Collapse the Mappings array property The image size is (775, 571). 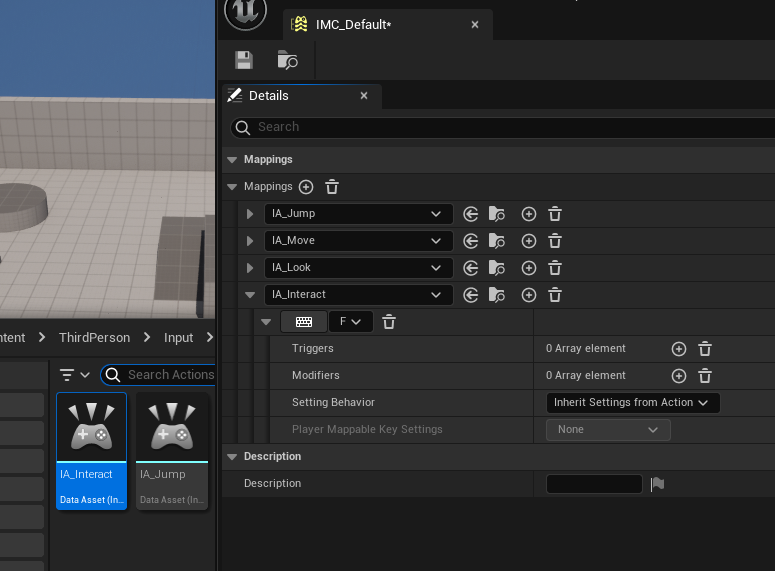232,187
